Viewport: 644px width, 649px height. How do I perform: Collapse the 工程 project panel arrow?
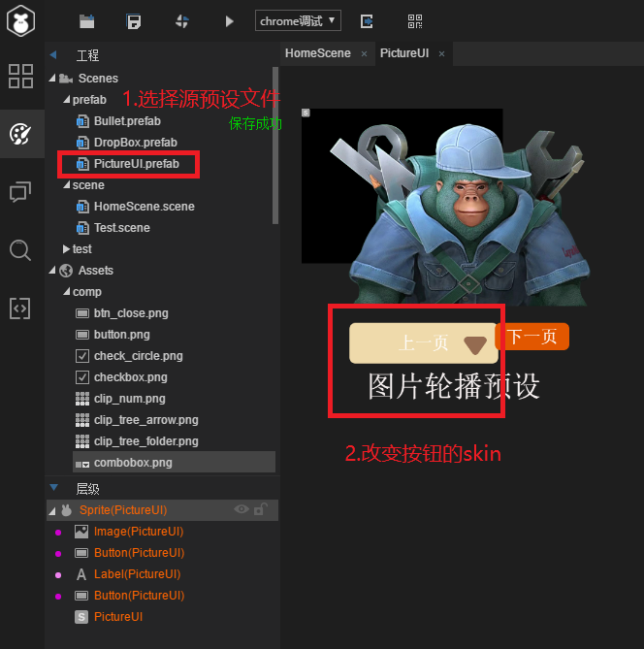(53, 54)
